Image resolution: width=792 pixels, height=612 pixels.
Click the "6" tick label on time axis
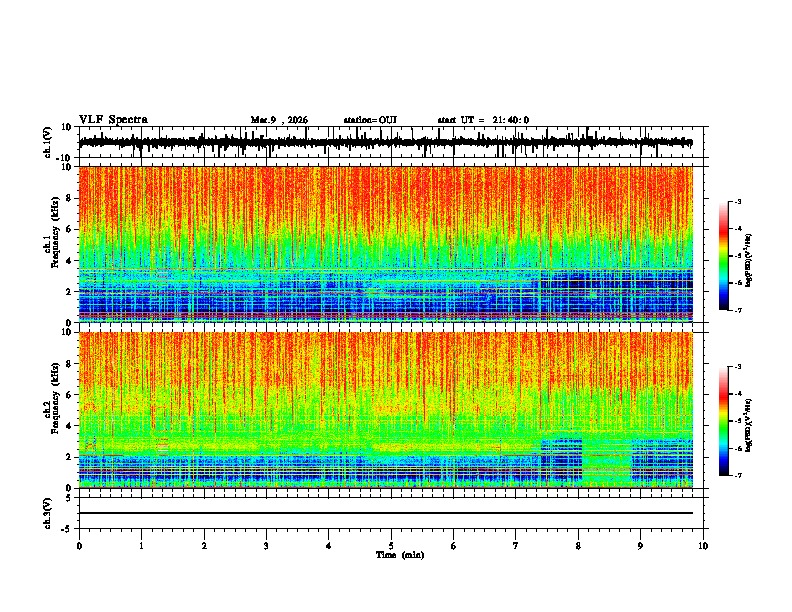tap(453, 546)
